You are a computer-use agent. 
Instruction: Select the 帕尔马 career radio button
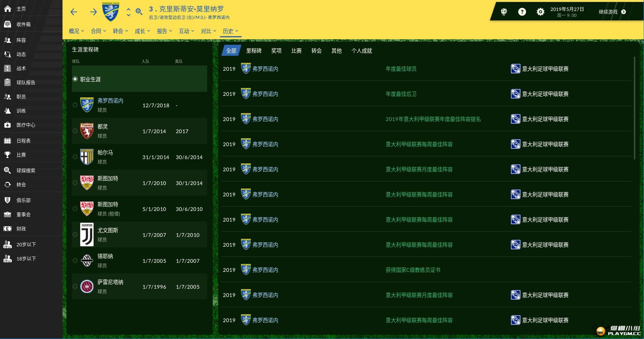pyautogui.click(x=75, y=157)
